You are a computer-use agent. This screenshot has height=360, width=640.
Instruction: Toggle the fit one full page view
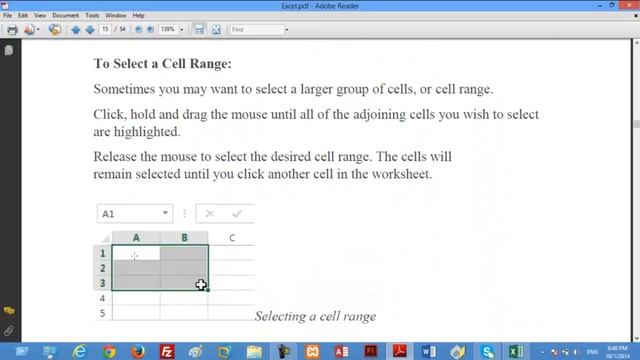(x=216, y=29)
